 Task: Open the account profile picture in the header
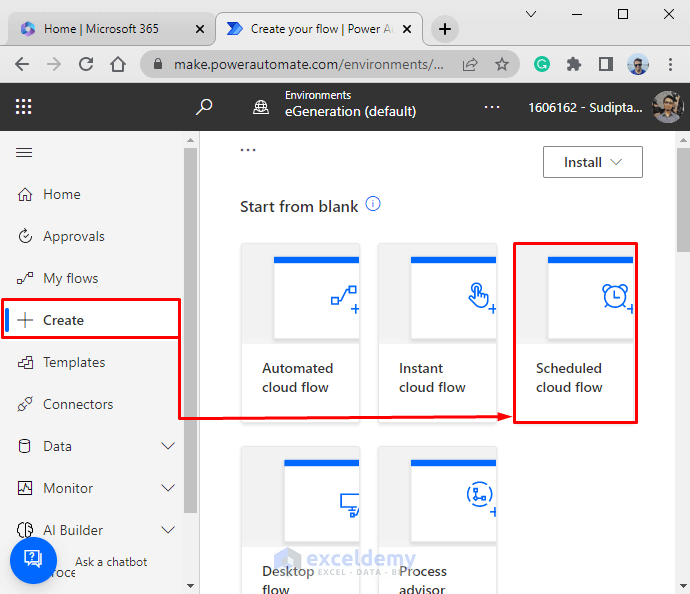(x=668, y=107)
